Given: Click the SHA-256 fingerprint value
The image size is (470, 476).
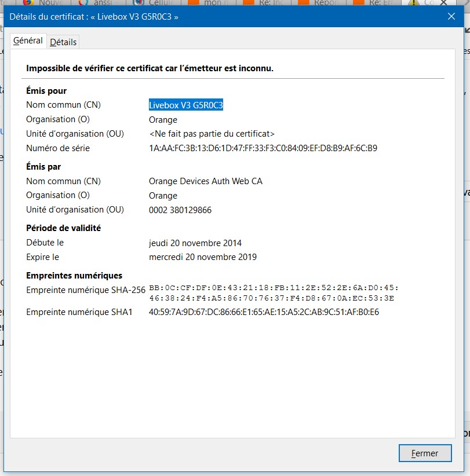Looking at the screenshot, I should point(273,293).
